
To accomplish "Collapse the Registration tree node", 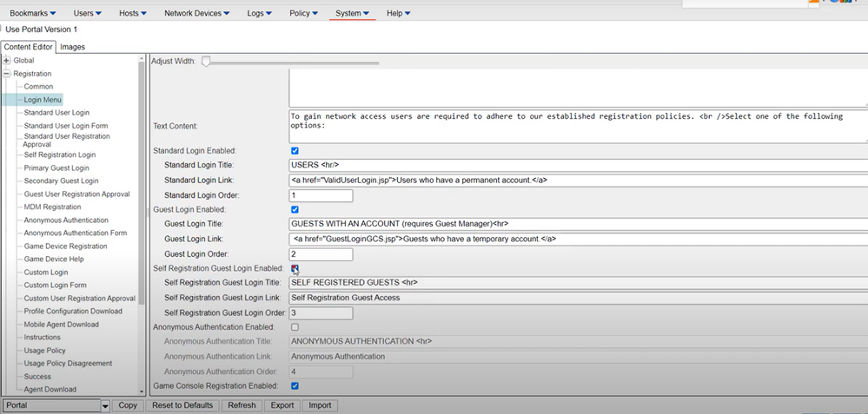I will pyautogui.click(x=7, y=74).
